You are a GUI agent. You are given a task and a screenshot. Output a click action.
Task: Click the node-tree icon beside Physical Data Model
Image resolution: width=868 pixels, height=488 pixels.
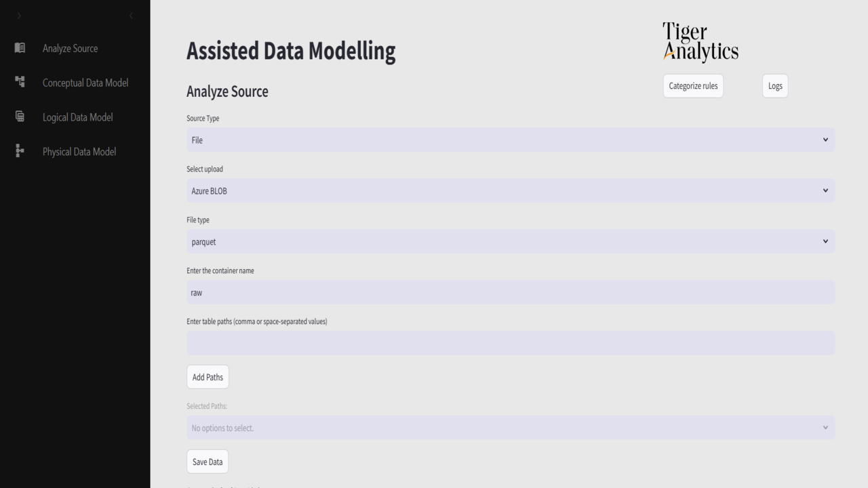20,151
